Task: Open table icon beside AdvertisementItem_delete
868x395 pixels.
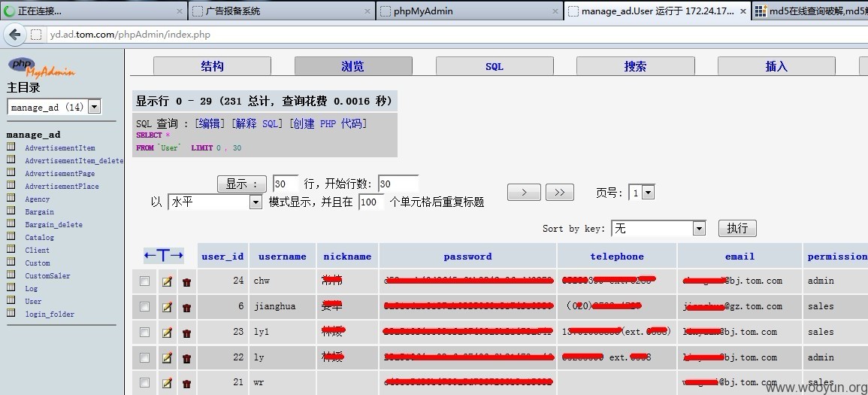Action: coord(11,160)
